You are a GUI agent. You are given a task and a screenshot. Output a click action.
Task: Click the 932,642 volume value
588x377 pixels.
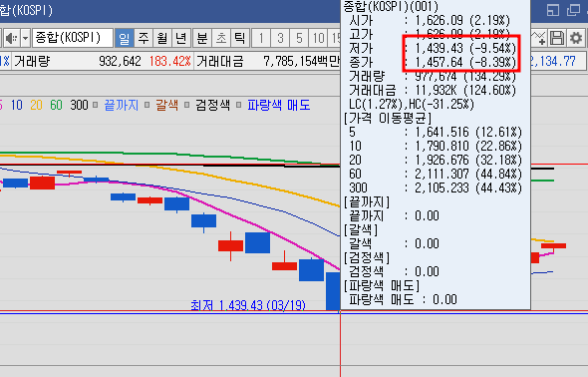tap(120, 61)
